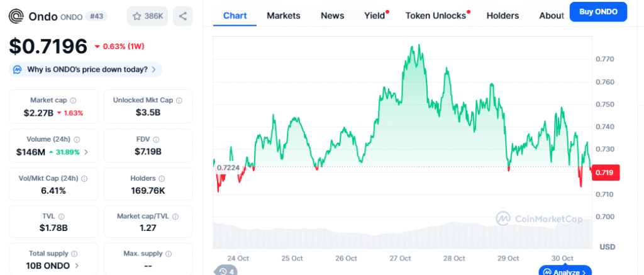Click the share icon button
The width and height of the screenshot is (644, 275).
[182, 16]
